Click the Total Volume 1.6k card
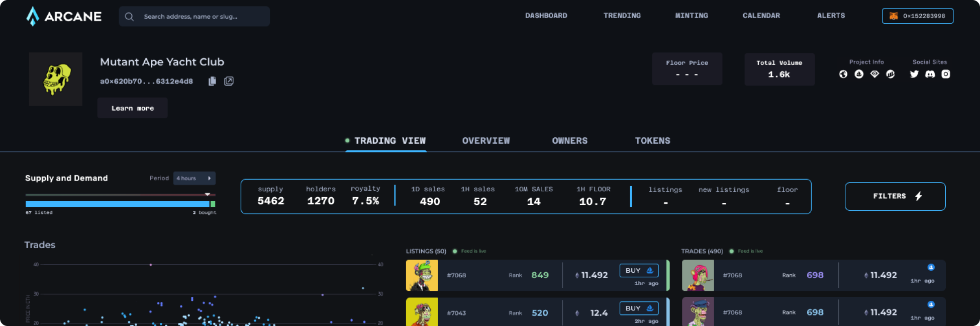 pos(779,69)
